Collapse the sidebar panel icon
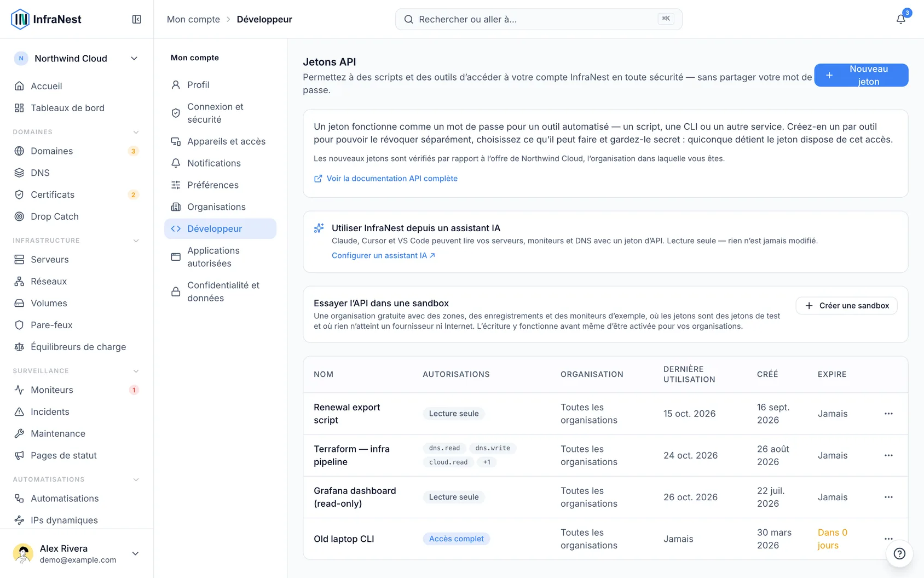Viewport: 924px width, 578px height. tap(137, 19)
